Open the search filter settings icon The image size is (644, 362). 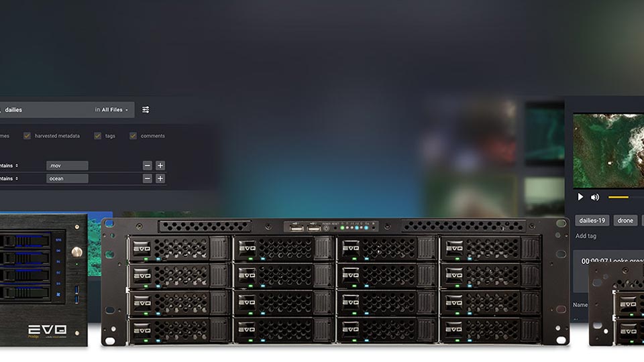point(146,109)
